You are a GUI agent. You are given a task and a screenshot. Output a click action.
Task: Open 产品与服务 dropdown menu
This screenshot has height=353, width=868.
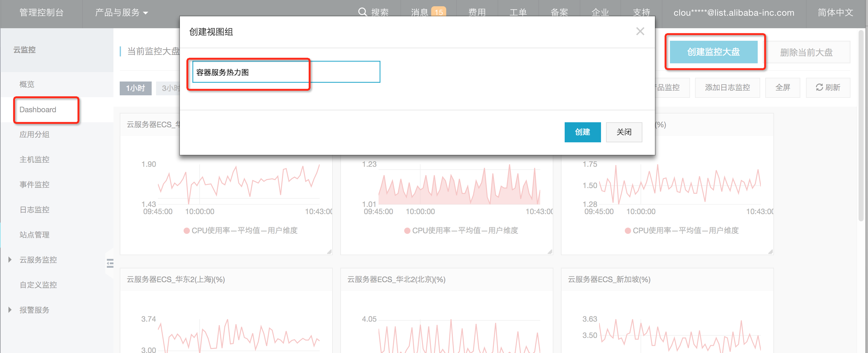tap(121, 13)
